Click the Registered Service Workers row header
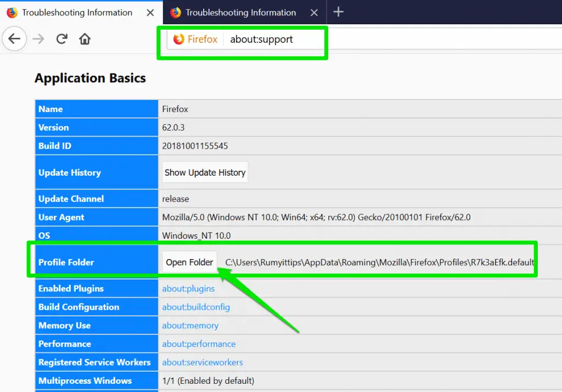The image size is (562, 392). coord(97,362)
